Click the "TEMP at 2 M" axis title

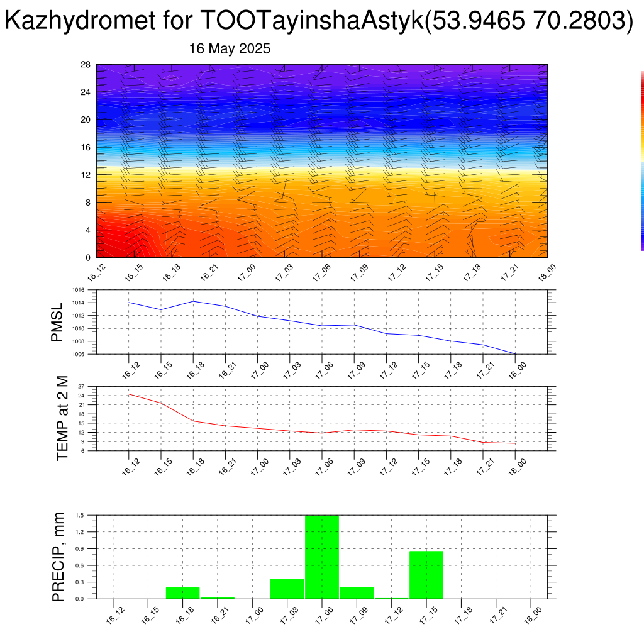pos(62,418)
